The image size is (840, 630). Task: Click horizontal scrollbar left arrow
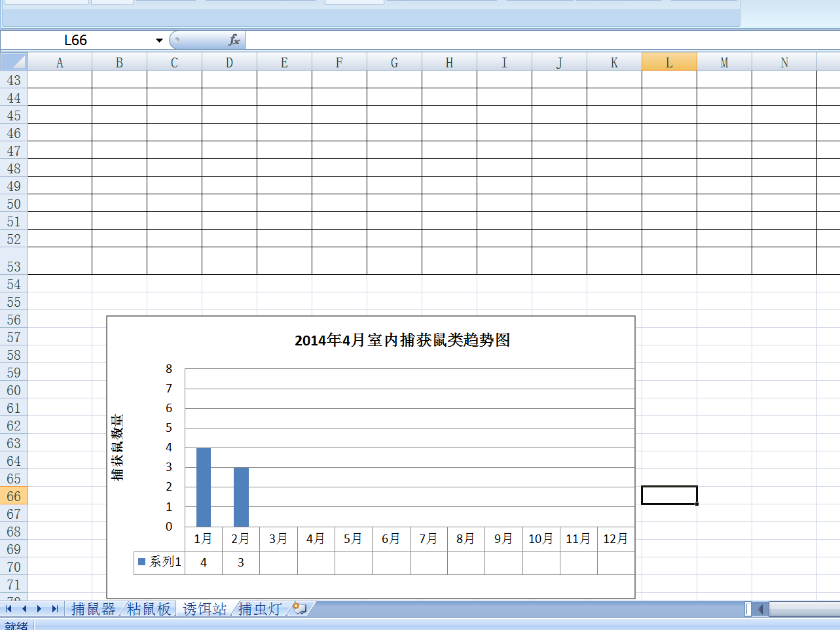click(x=761, y=609)
